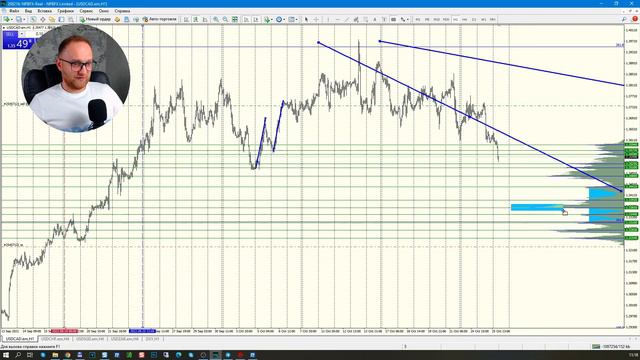Select the trendline drawing tool
The height and width of the screenshot is (360, 640).
[347, 19]
